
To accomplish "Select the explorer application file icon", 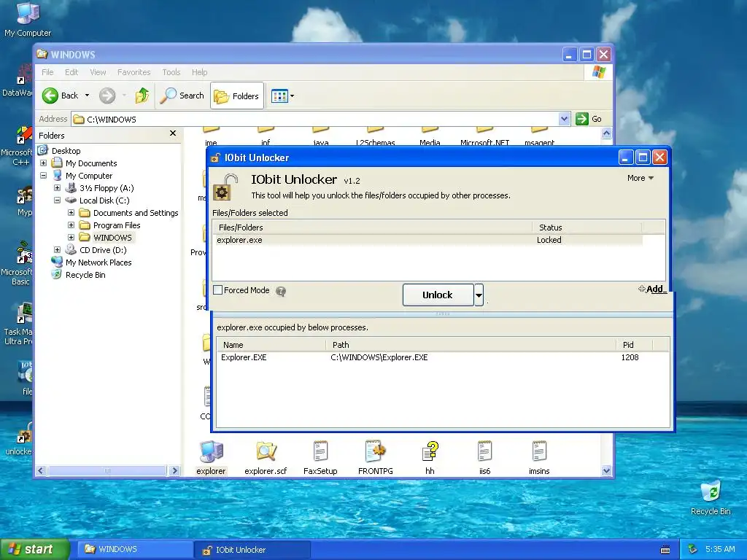I will 211,451.
